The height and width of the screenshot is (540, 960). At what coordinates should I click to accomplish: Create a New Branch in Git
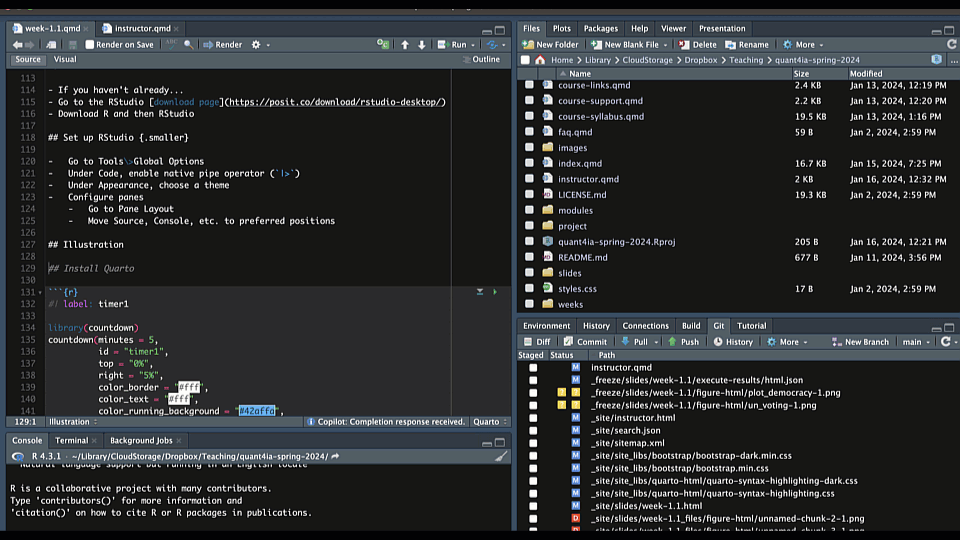click(x=860, y=342)
